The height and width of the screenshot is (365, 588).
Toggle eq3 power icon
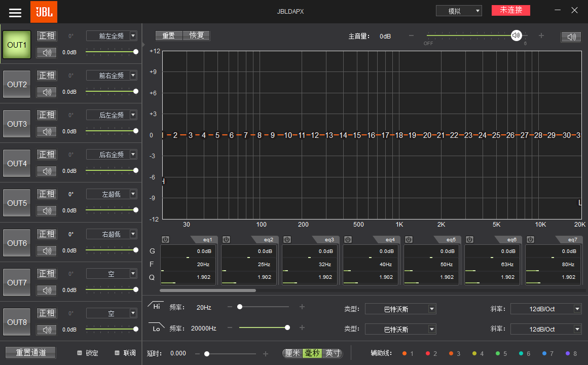pos(287,239)
